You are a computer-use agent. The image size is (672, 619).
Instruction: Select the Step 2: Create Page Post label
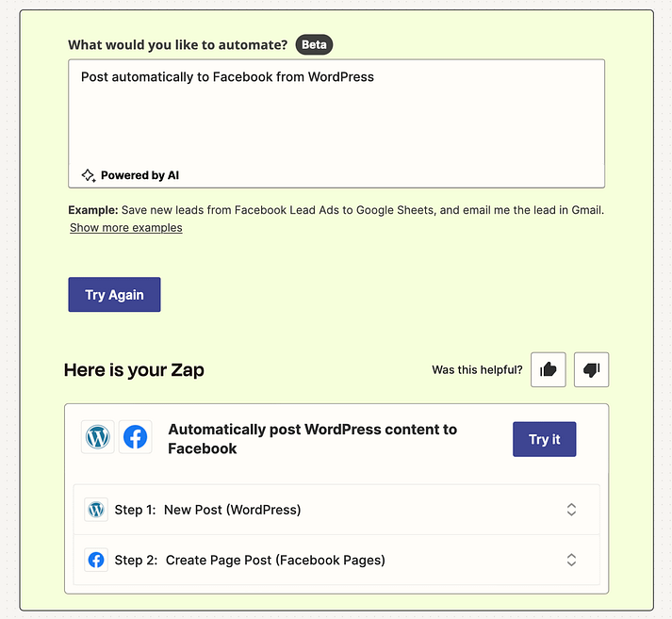250,560
